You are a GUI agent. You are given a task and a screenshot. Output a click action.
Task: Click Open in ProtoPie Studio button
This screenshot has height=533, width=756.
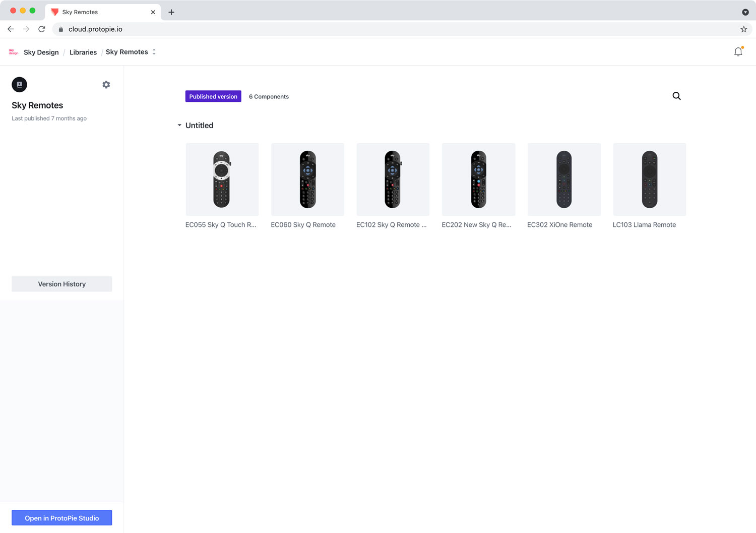(x=62, y=518)
